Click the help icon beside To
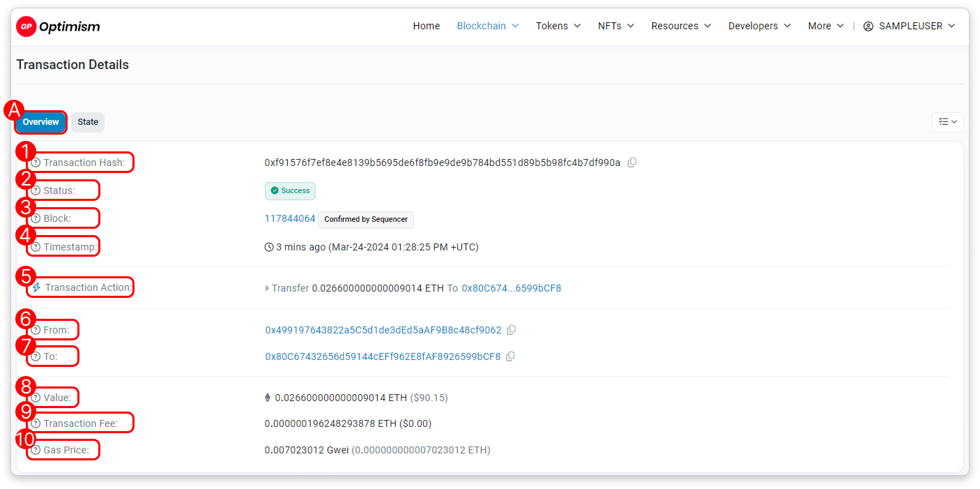 [x=36, y=356]
